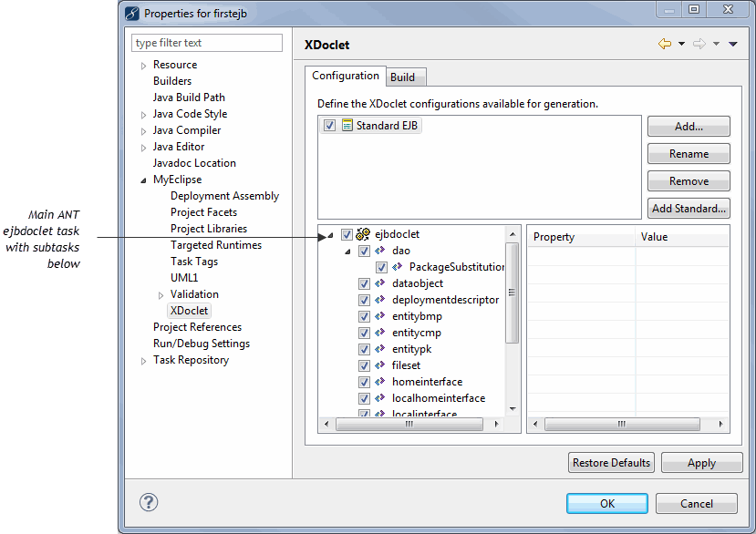The width and height of the screenshot is (756, 534).
Task: Disable the homeinterface subtask checkbox
Action: click(x=365, y=382)
